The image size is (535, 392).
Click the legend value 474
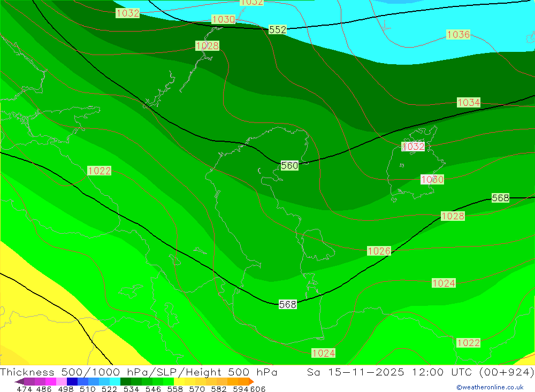[24, 389]
